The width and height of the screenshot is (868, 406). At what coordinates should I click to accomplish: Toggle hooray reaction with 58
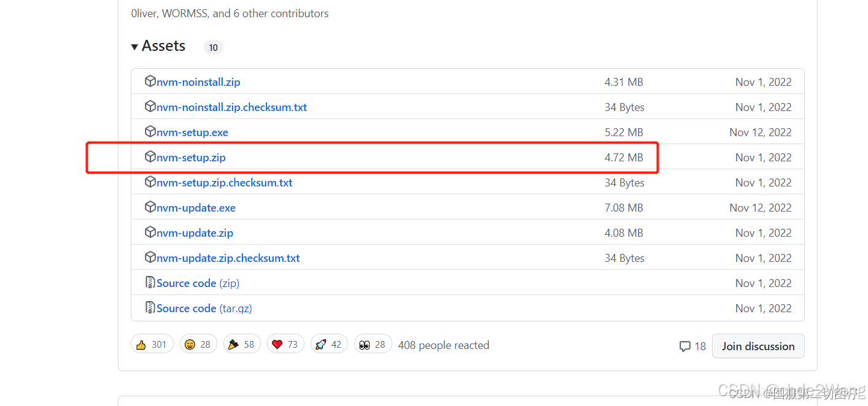pyautogui.click(x=242, y=344)
